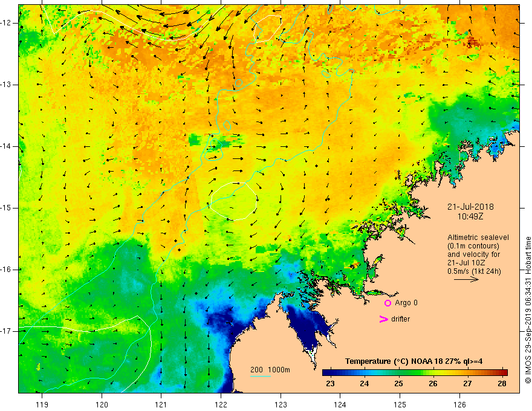Screen dimensions: 532x411
Task: Click latitude axis label -12
Action: (7, 23)
